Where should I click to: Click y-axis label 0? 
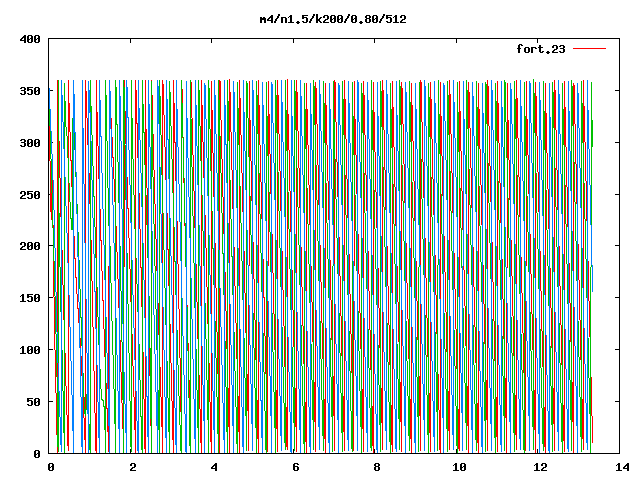point(37,453)
